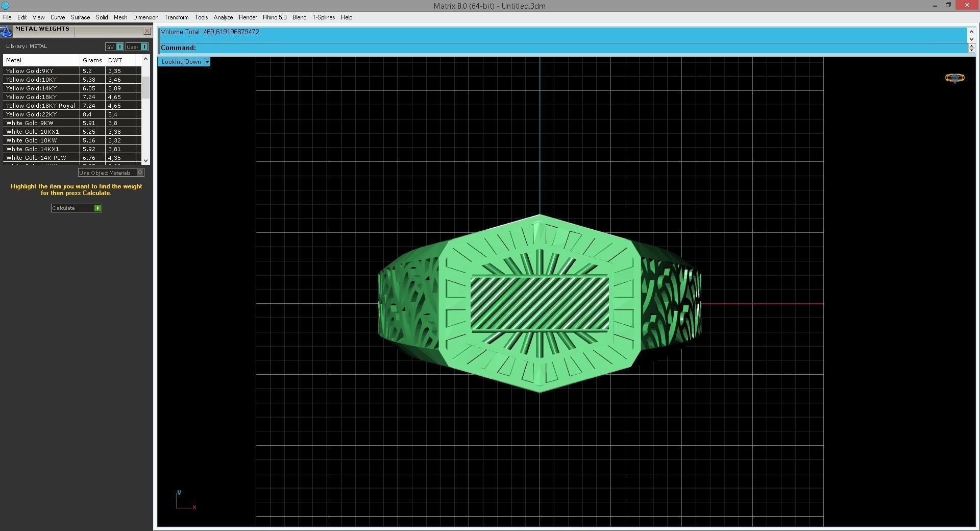Click command history scroll up arrow
The height and width of the screenshot is (531, 980).
(x=971, y=32)
